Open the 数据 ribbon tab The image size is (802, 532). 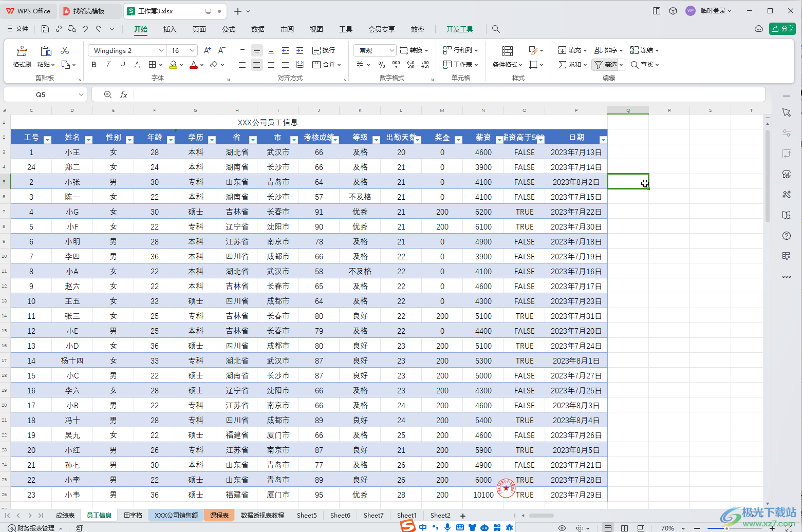coord(258,29)
